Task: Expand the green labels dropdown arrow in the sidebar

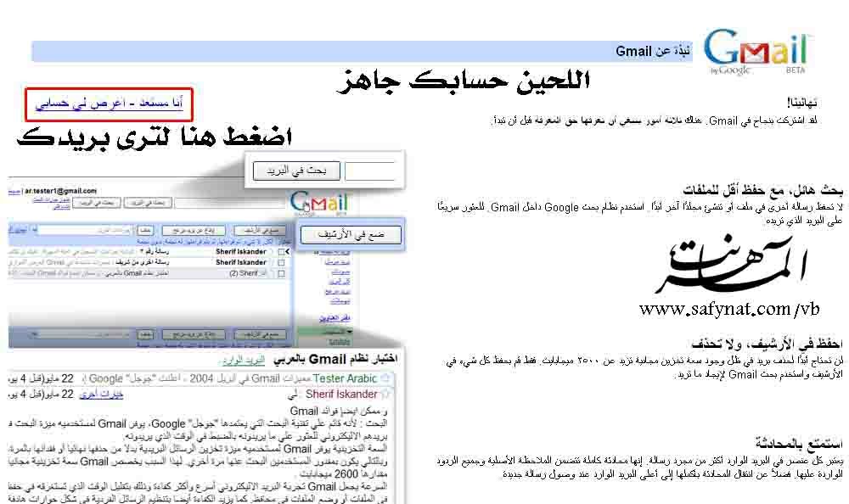Action: 350,331
